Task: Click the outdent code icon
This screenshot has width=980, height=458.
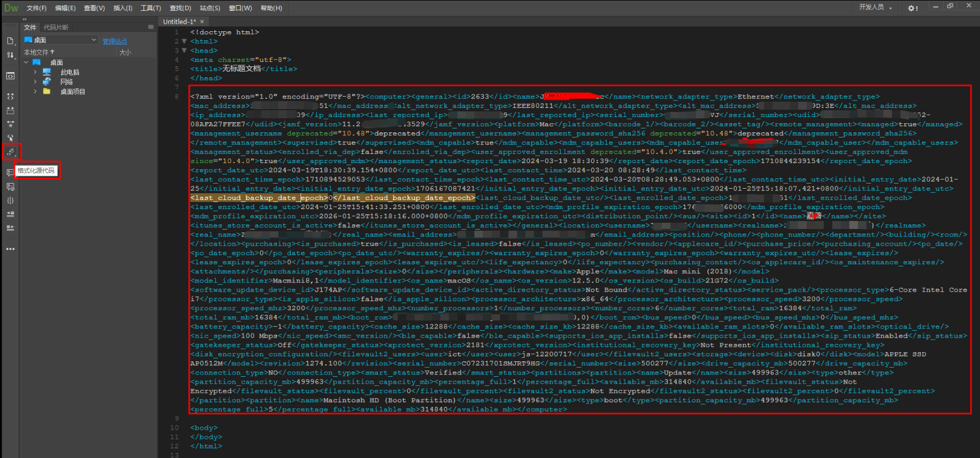Action: (x=10, y=228)
